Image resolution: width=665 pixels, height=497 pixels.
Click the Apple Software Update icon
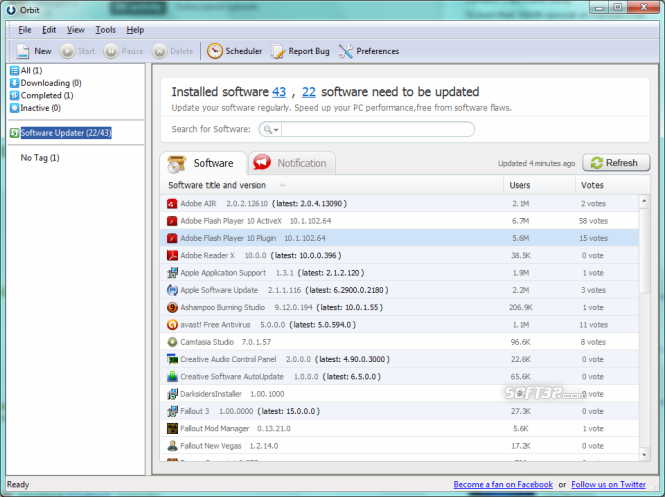coord(172,290)
